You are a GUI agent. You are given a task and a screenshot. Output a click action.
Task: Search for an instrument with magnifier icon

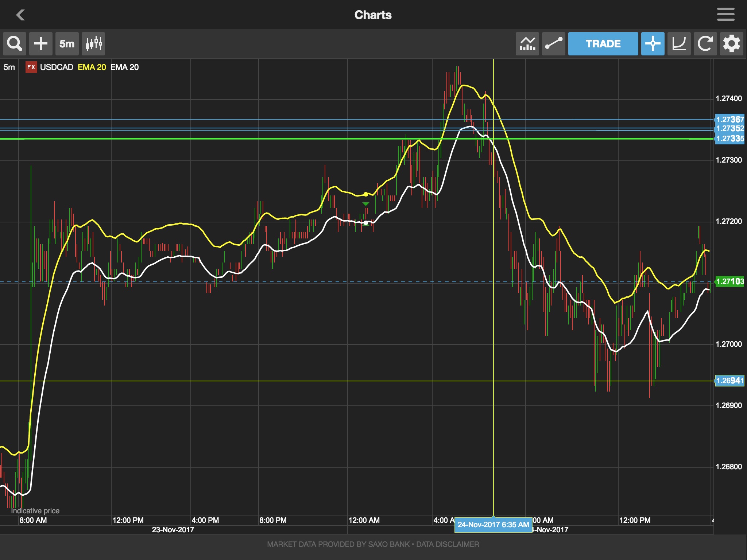click(x=15, y=44)
